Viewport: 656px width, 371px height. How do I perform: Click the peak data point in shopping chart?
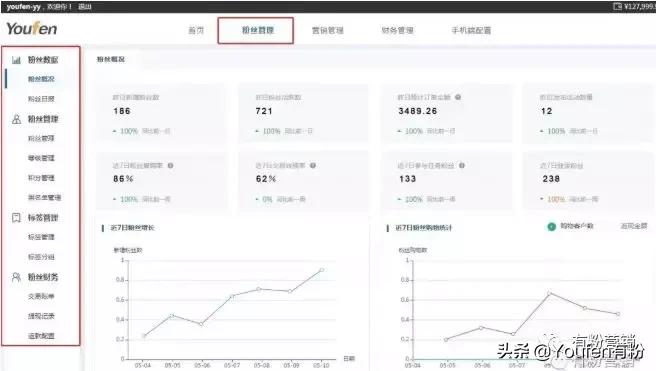click(550, 294)
